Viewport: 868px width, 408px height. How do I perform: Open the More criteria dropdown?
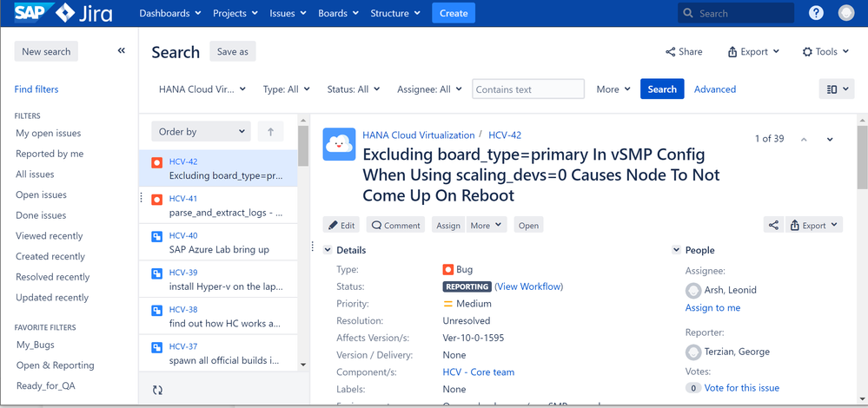613,89
